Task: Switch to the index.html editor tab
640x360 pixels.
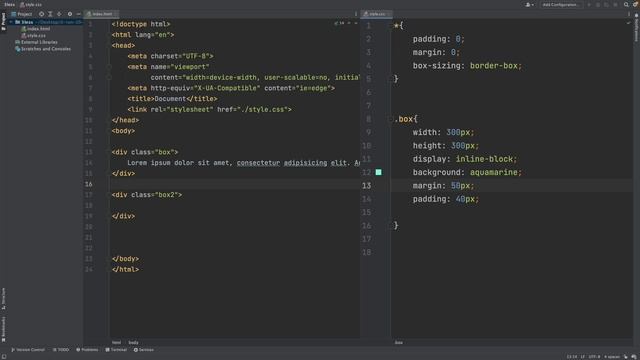Action: [x=102, y=14]
